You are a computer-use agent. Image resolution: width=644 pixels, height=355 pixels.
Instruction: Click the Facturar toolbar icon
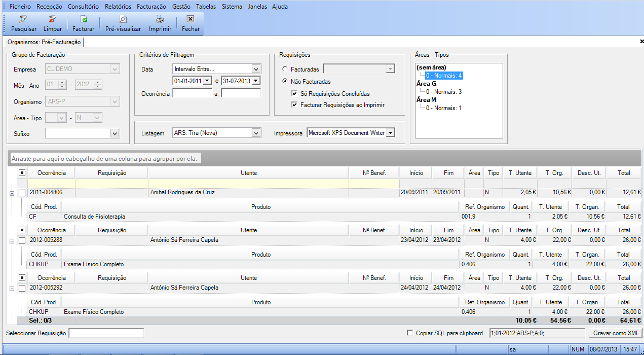[x=84, y=19]
